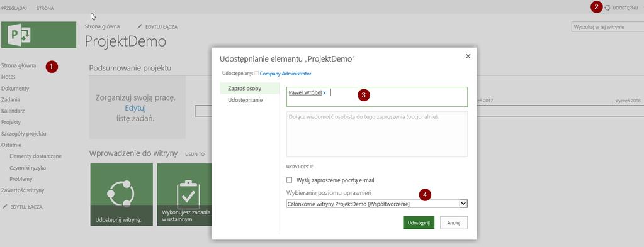The width and height of the screenshot is (644, 247).
Task: Click pencil icon next to top EDYTUJ ŁĄCZA
Action: click(x=140, y=26)
